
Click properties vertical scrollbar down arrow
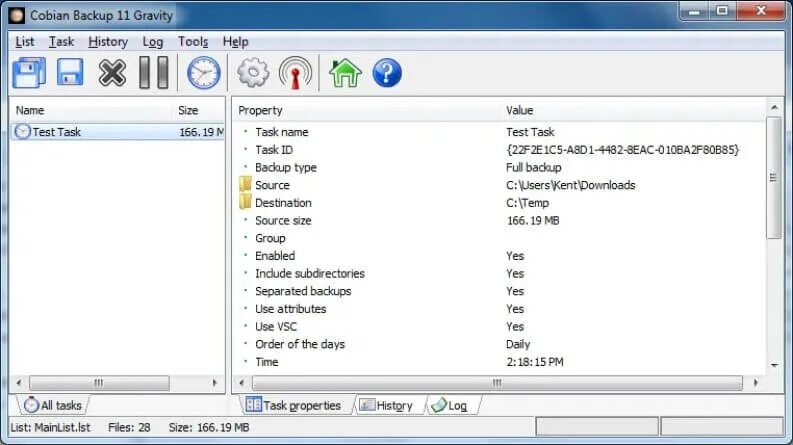click(774, 365)
